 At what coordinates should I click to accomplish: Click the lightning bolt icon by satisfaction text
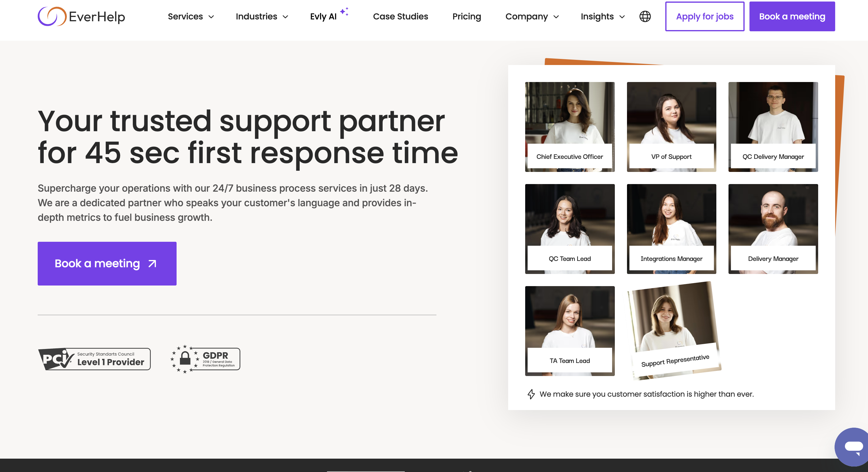[531, 394]
